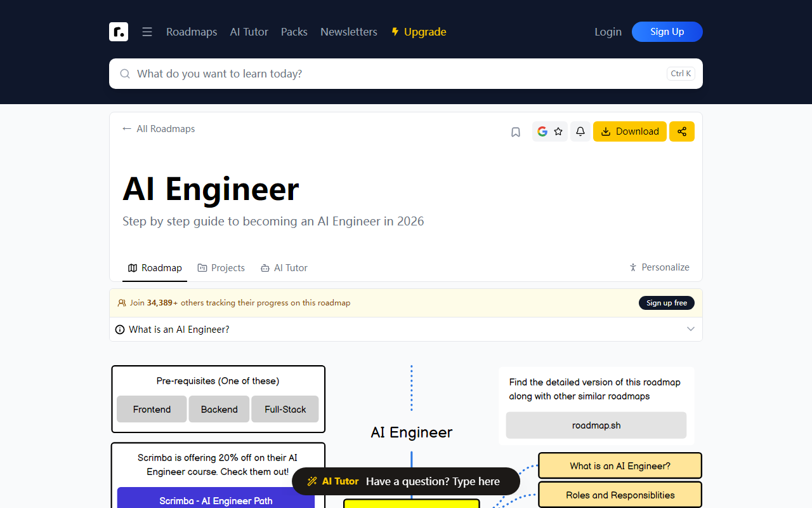This screenshot has width=812, height=508.
Task: Click the floating AI Tutor question bar
Action: 406,481
